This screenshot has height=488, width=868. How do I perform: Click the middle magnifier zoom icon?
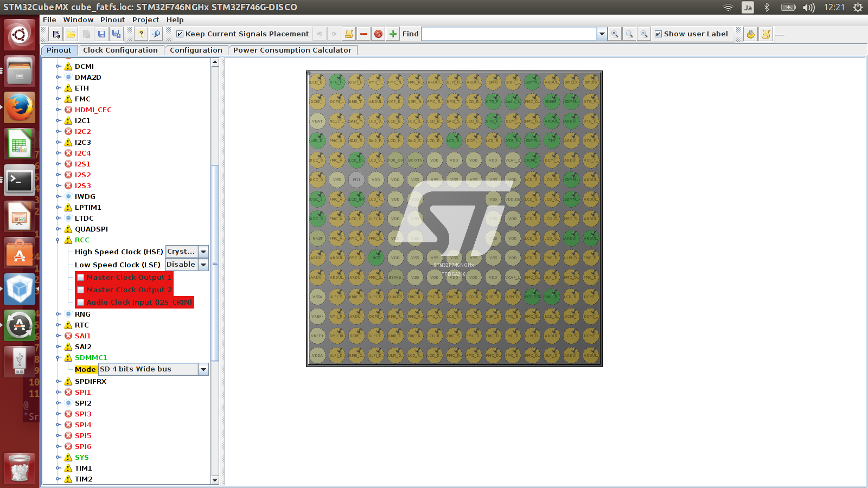(629, 34)
